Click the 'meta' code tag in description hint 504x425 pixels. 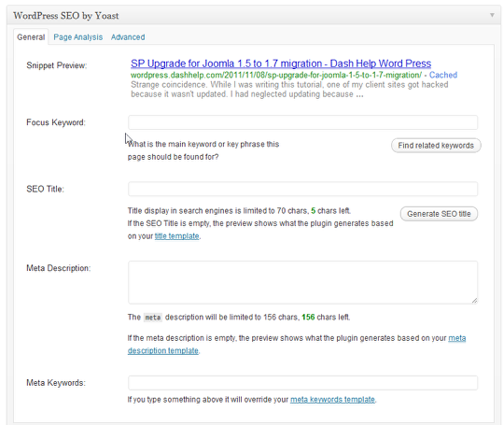pos(153,318)
